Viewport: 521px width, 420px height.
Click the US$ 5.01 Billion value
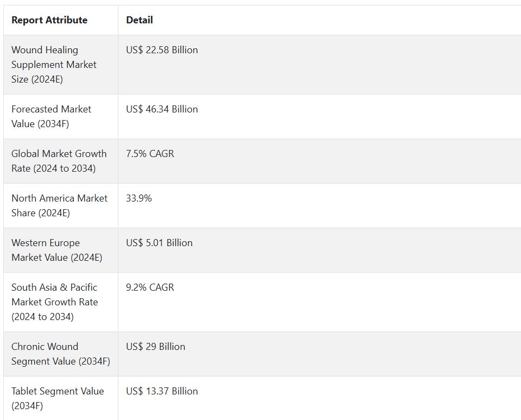tap(159, 243)
